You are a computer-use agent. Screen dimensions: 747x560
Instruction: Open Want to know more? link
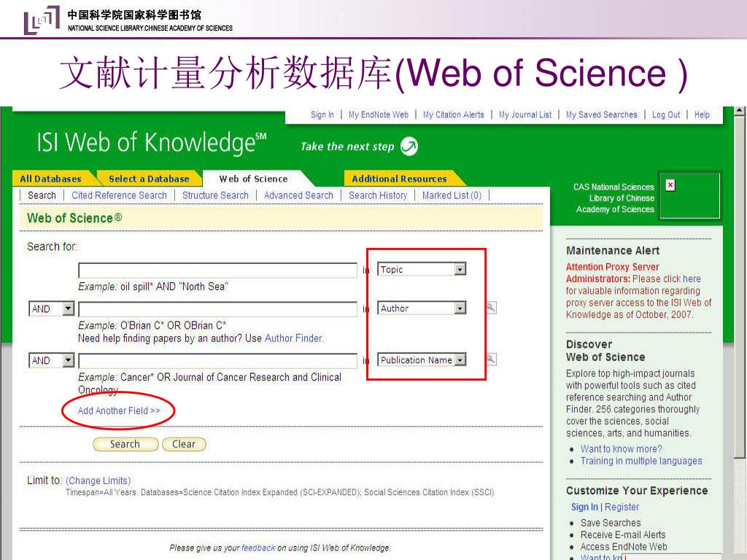coord(622,448)
